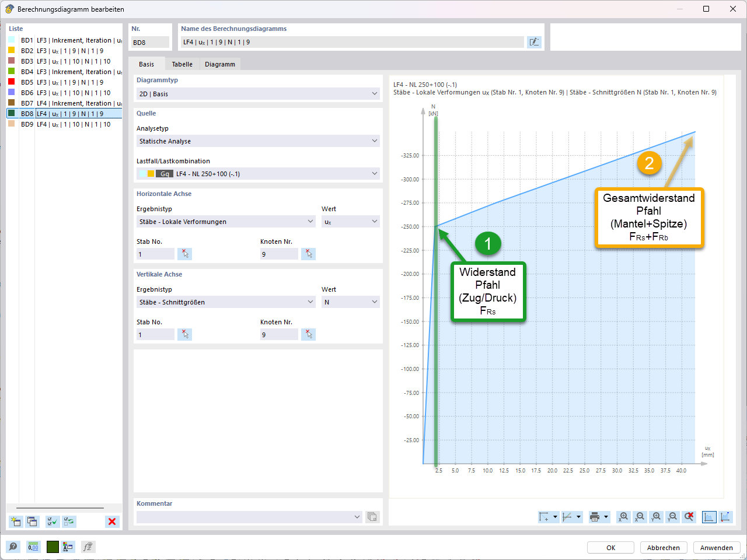Copy the selected calculation diagram
Viewport: 747px width, 560px height.
(32, 521)
